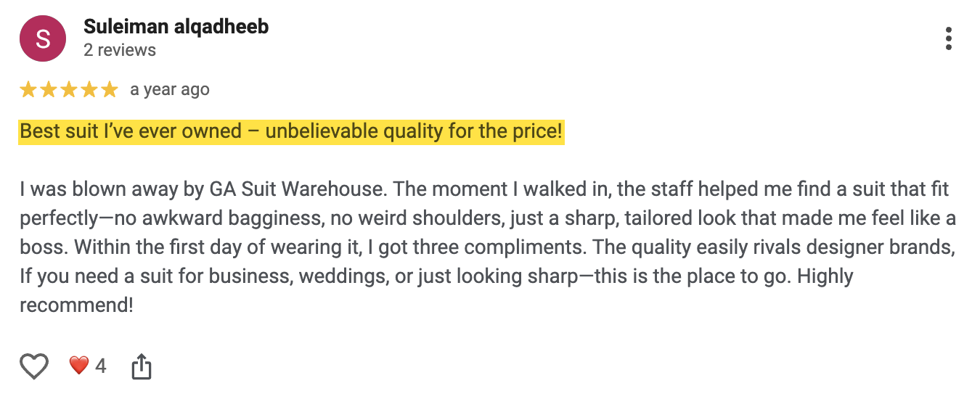Image resolution: width=980 pixels, height=399 pixels.
Task: Click the yellow highlighted review headline
Action: click(x=291, y=132)
